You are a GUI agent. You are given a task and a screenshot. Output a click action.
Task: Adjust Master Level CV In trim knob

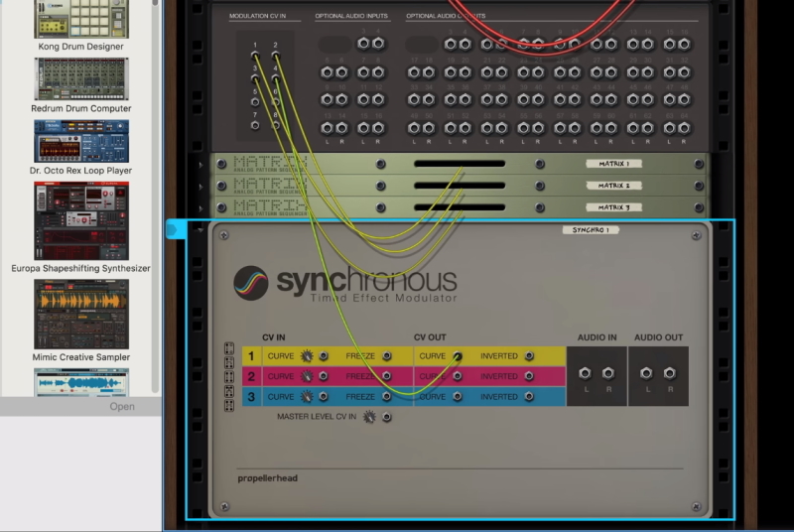click(369, 417)
